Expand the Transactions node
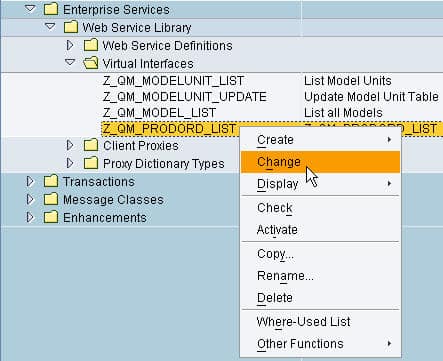443x361 pixels. (30, 181)
